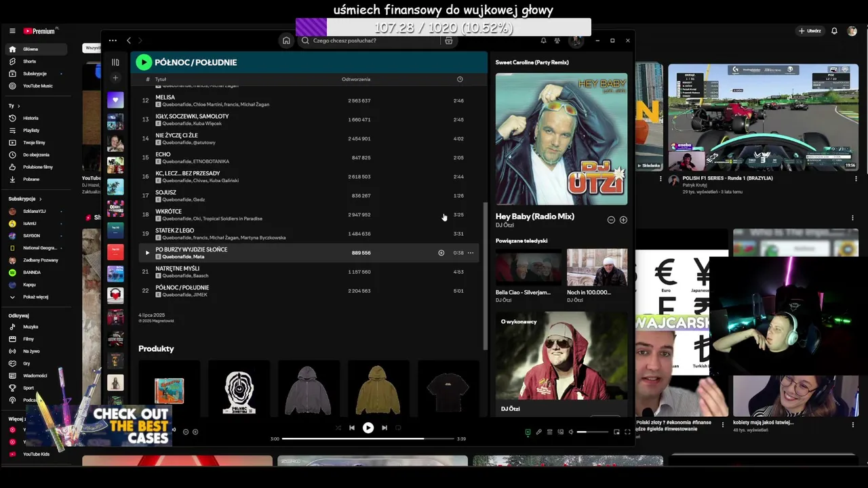Click Spotify's Home icon
Screen dimensions: 868x488
pyautogui.click(x=286, y=41)
